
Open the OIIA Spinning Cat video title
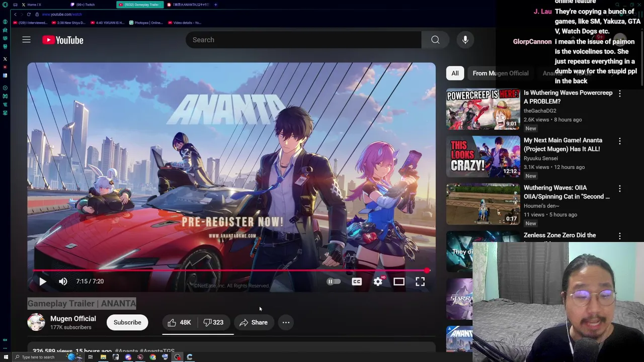[x=567, y=192]
